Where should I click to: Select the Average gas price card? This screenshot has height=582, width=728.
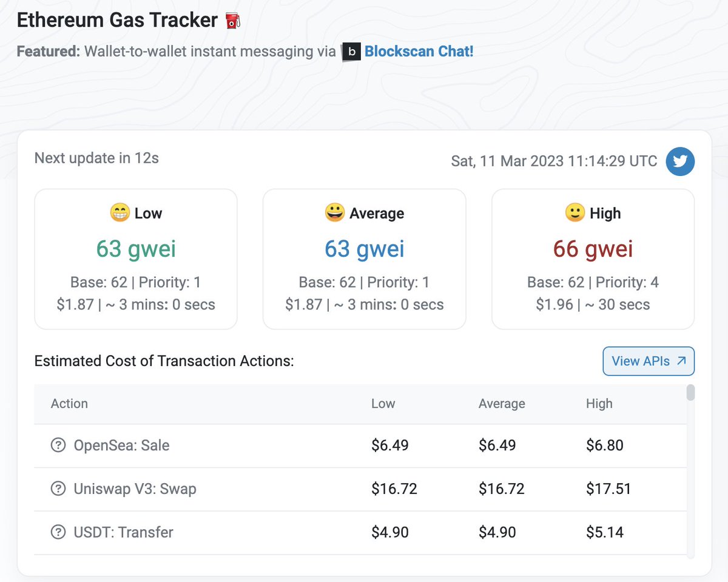coord(364,259)
